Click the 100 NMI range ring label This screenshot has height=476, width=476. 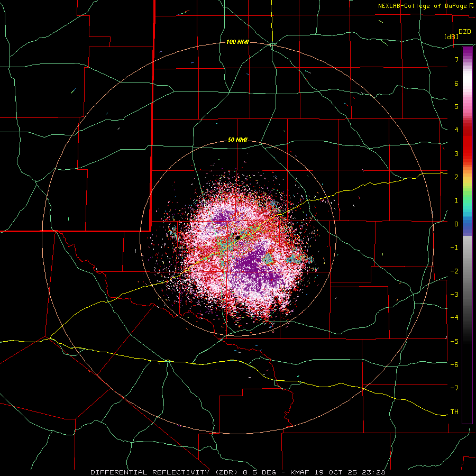237,42
